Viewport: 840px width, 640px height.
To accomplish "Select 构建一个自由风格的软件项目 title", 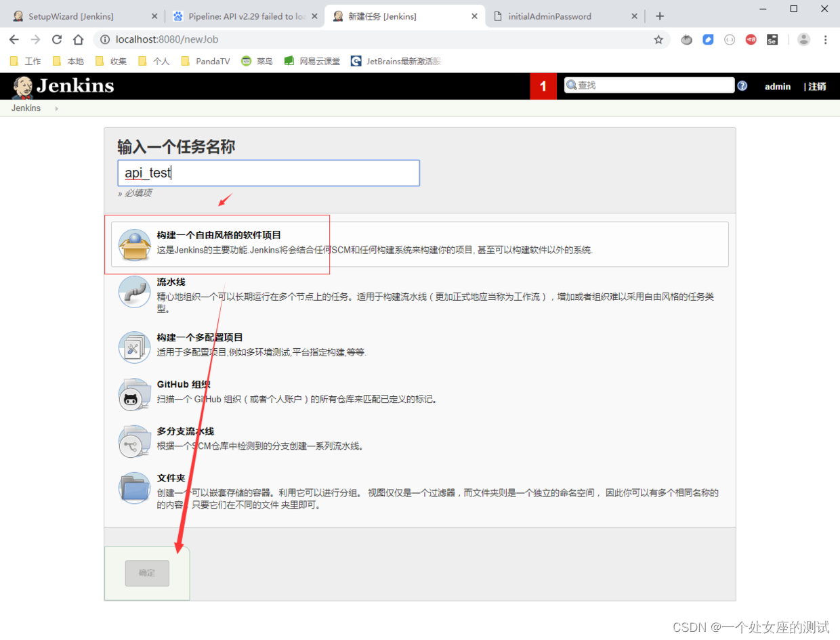I will [x=219, y=235].
